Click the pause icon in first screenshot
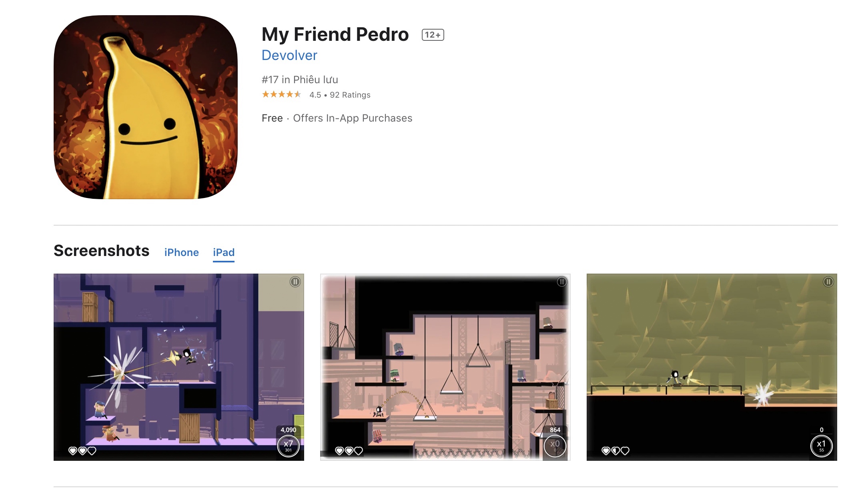Viewport: 868px width, 488px height. [295, 282]
